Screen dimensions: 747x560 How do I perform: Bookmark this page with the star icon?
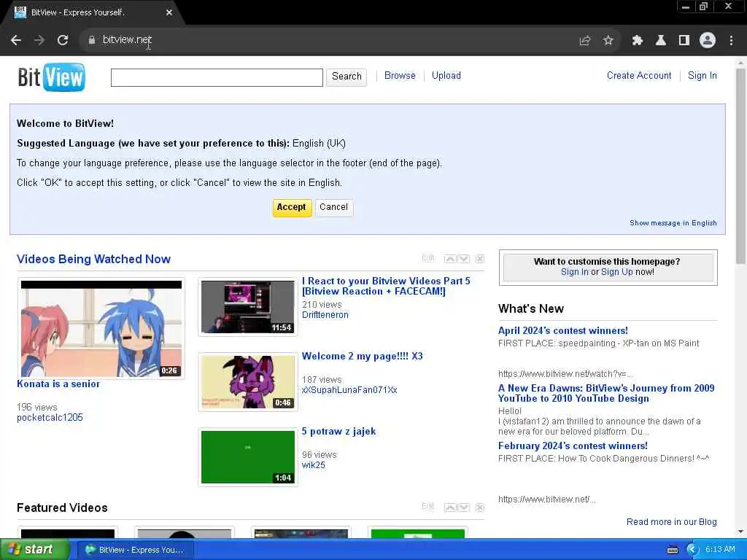[x=608, y=41]
